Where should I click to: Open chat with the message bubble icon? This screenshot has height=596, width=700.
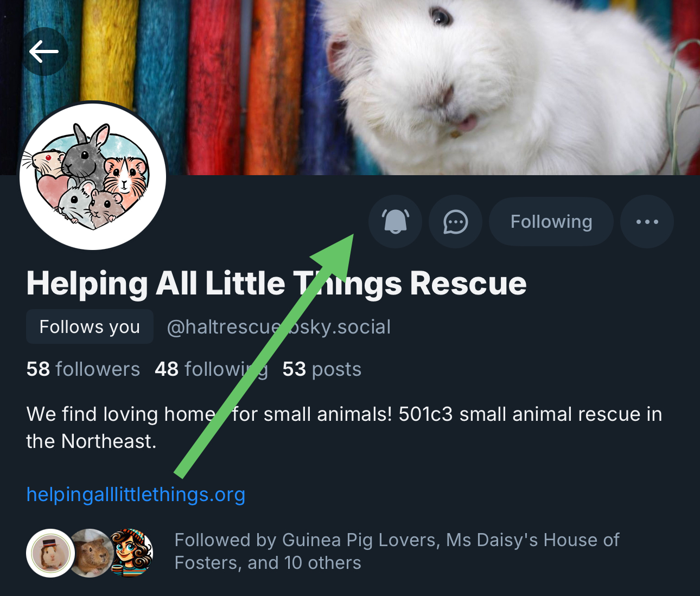(455, 222)
